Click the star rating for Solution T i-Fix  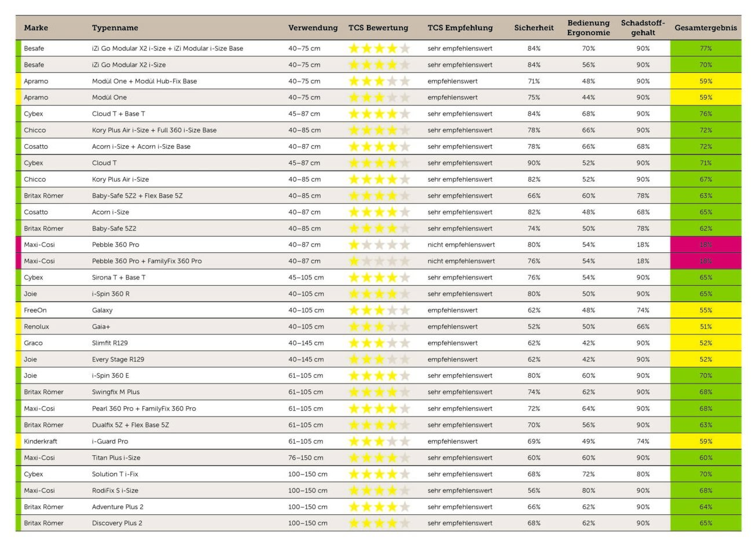pyautogui.click(x=379, y=474)
